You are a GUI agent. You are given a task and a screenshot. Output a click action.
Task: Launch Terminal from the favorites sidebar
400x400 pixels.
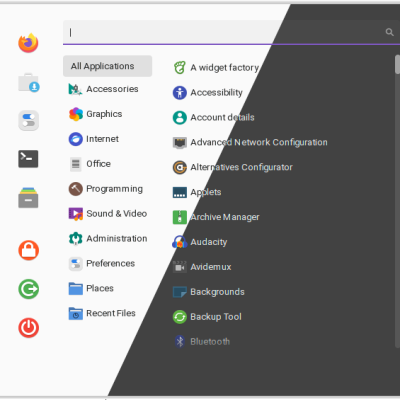point(28,159)
